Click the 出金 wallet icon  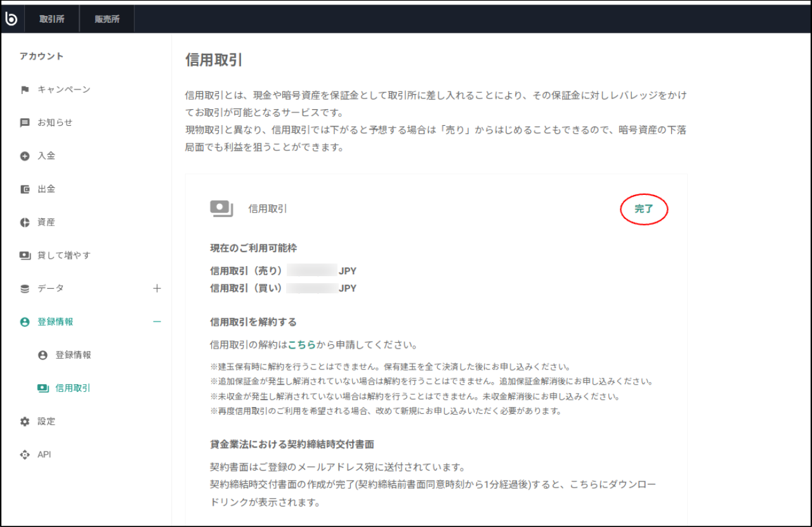click(25, 189)
